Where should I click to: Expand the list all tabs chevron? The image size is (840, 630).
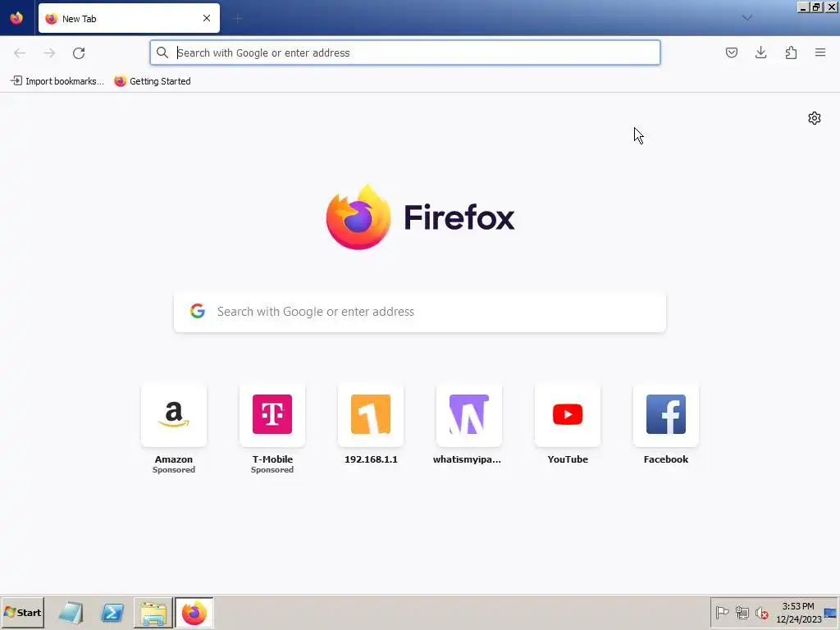746,18
